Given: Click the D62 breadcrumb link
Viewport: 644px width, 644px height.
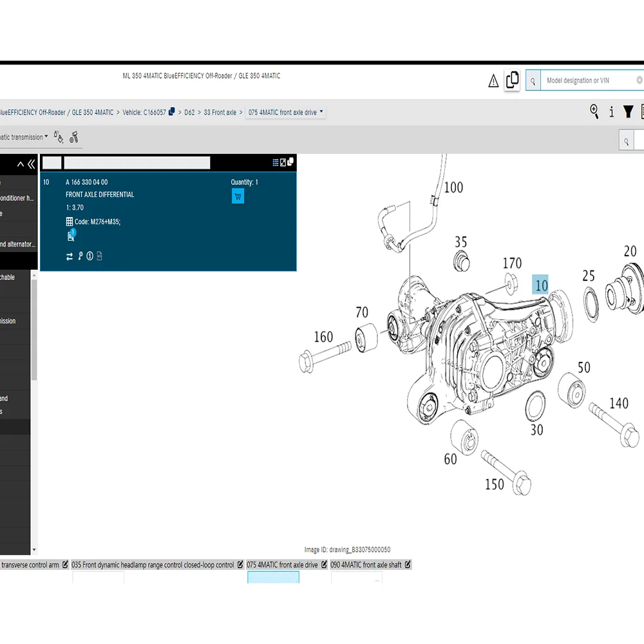Looking at the screenshot, I should [x=189, y=112].
